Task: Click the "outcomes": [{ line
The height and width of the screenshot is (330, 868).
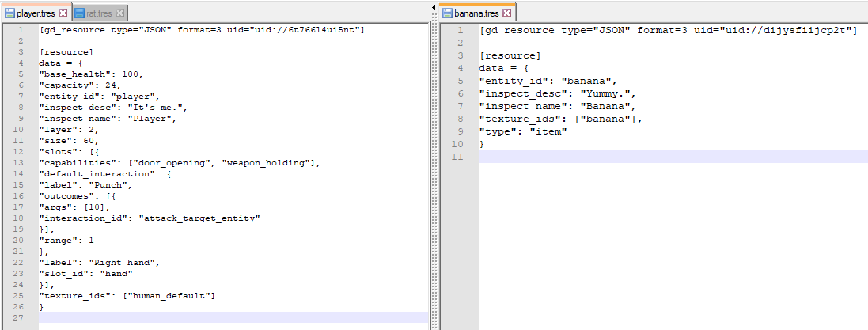Action: click(x=78, y=196)
